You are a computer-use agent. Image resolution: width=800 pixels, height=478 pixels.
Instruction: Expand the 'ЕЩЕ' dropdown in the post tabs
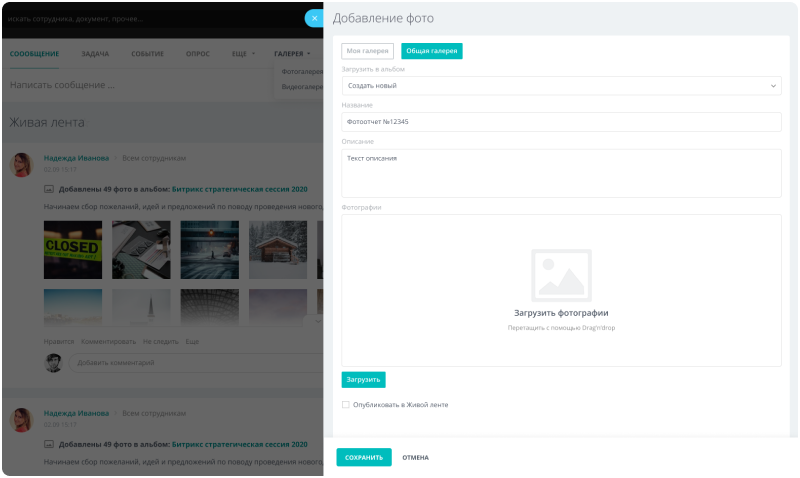pyautogui.click(x=243, y=54)
